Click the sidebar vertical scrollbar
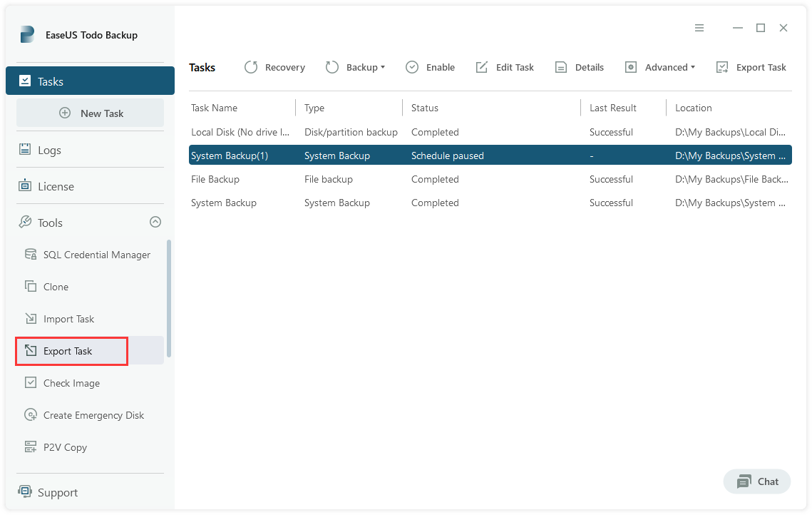This screenshot has height=515, width=812. 169,298
